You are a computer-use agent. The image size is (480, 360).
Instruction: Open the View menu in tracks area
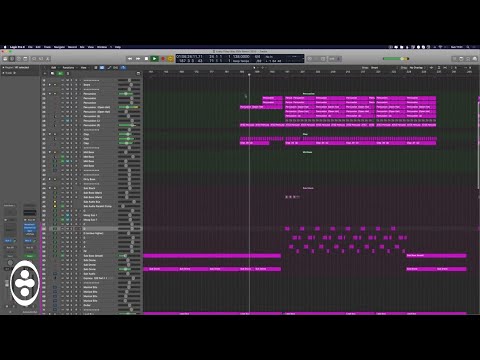tap(83, 68)
